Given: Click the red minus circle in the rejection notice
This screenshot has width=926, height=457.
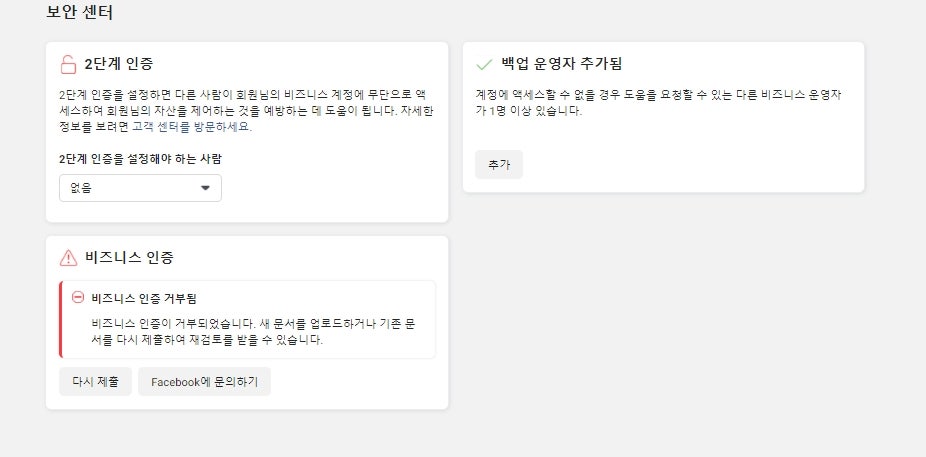Looking at the screenshot, I should [78, 297].
